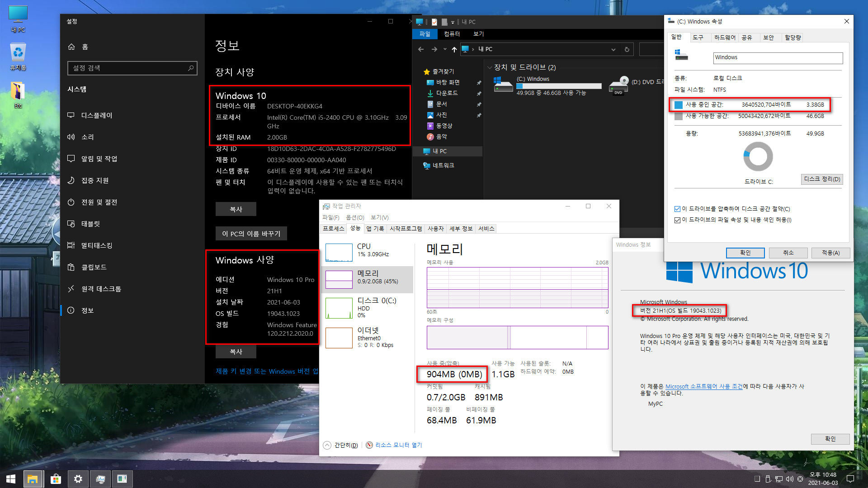Screen dimensions: 868x488
Task: Open the Etc folder on the desktop
Action: (18, 95)
